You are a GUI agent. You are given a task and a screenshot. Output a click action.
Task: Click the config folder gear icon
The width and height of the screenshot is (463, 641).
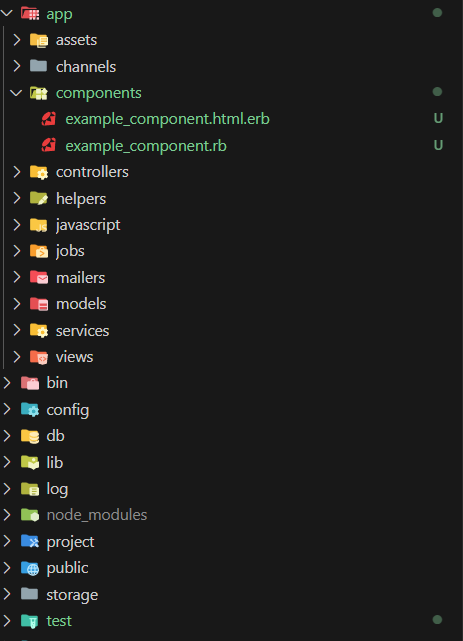pyautogui.click(x=30, y=410)
